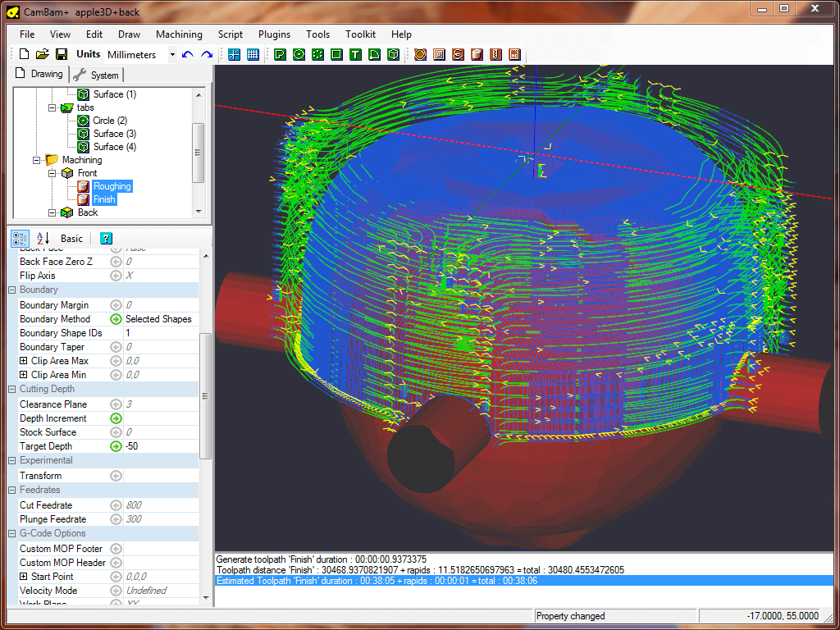Collapse the Machining folder in tree
This screenshot has width=840, height=630.
(38, 160)
